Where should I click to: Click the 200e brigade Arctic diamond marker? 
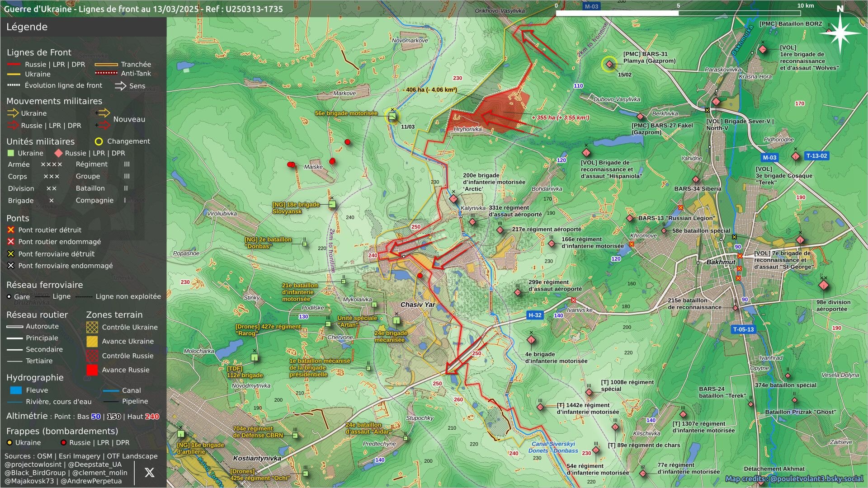pyautogui.click(x=453, y=199)
